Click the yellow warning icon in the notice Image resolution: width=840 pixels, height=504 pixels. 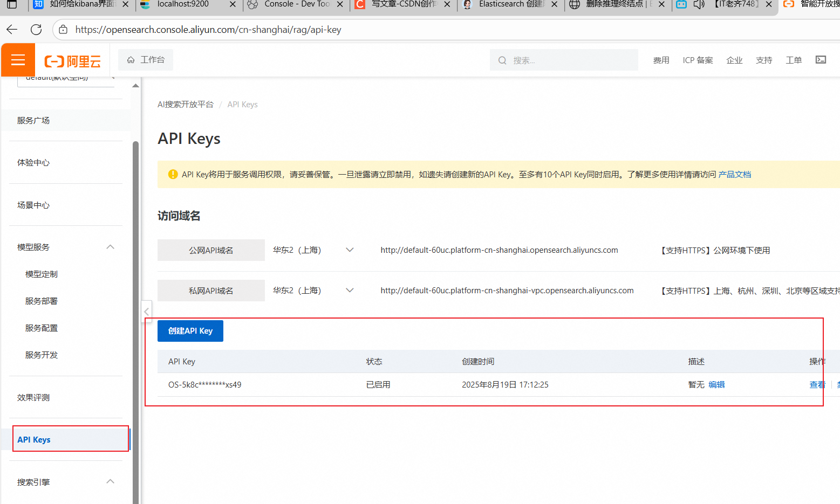click(x=173, y=174)
